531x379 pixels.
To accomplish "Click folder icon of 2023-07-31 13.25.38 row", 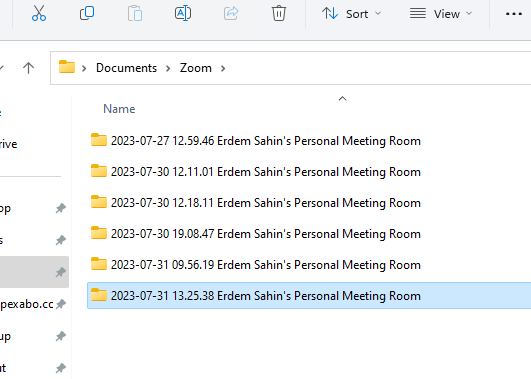I will (x=99, y=295).
